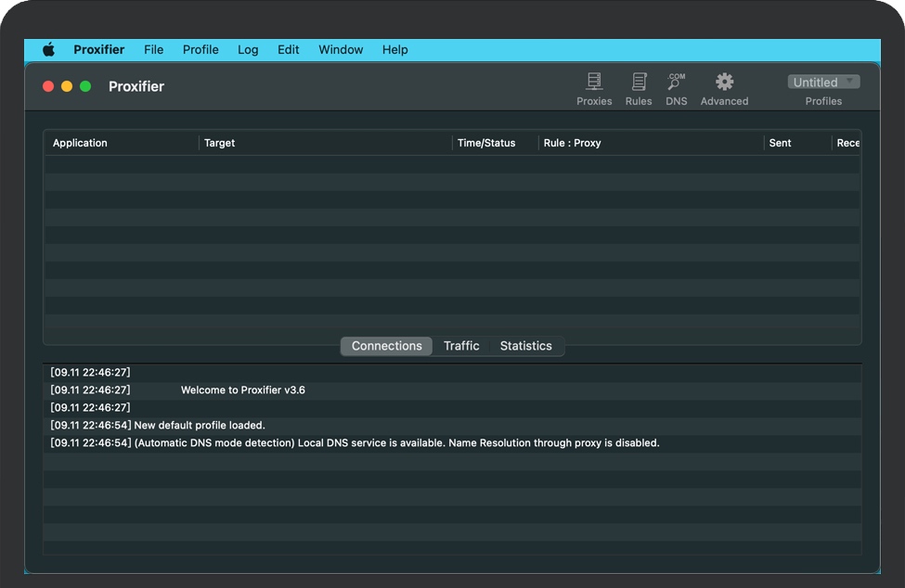Open DNS settings magnifier icon
Screen dimensions: 905x588
tap(677, 83)
